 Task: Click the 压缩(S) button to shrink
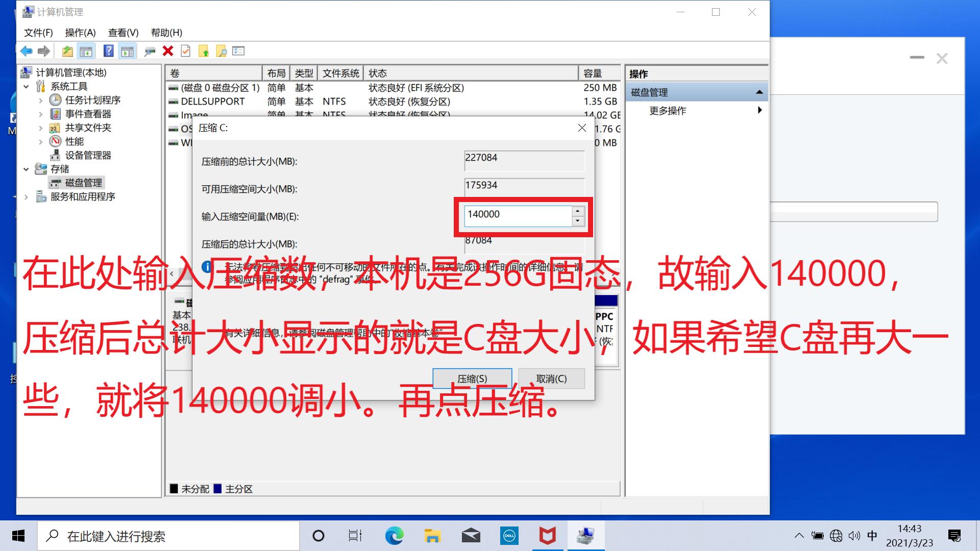(472, 379)
